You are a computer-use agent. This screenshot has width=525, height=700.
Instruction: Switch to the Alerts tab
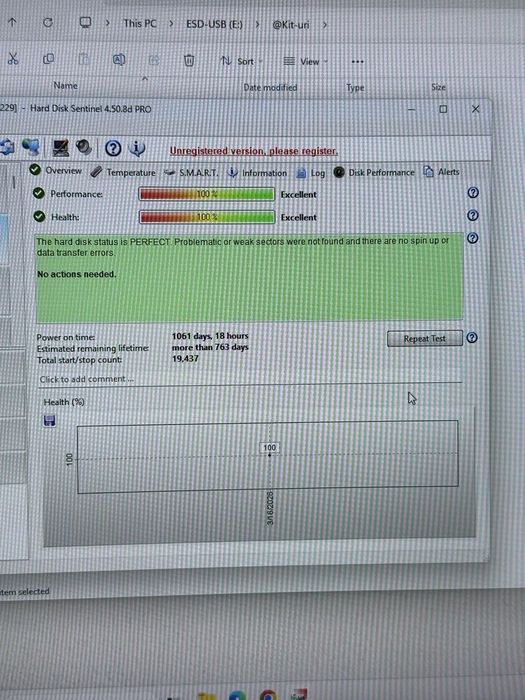[x=441, y=171]
